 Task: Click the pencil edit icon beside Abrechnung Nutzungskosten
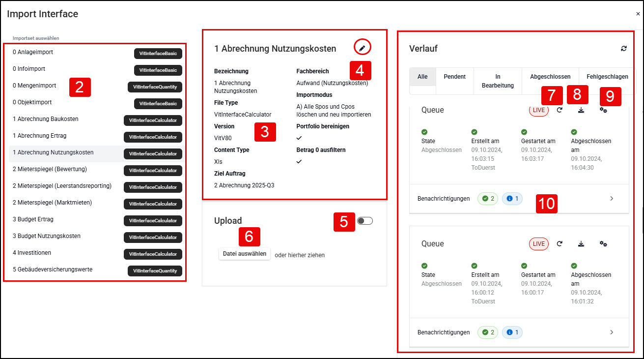pos(362,48)
